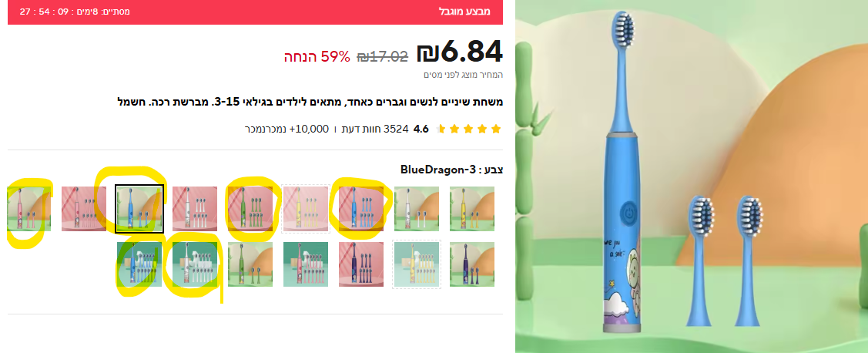Click the yellow star rating icons
The image size is (868, 353).
pos(468,129)
